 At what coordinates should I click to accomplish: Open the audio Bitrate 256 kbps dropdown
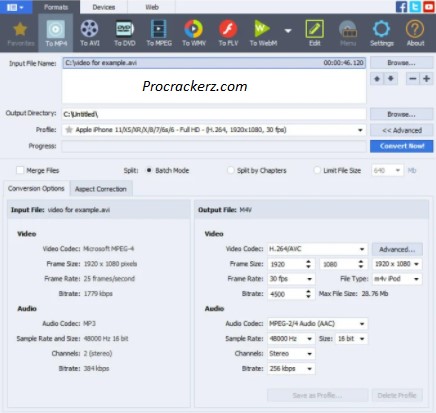tap(291, 369)
